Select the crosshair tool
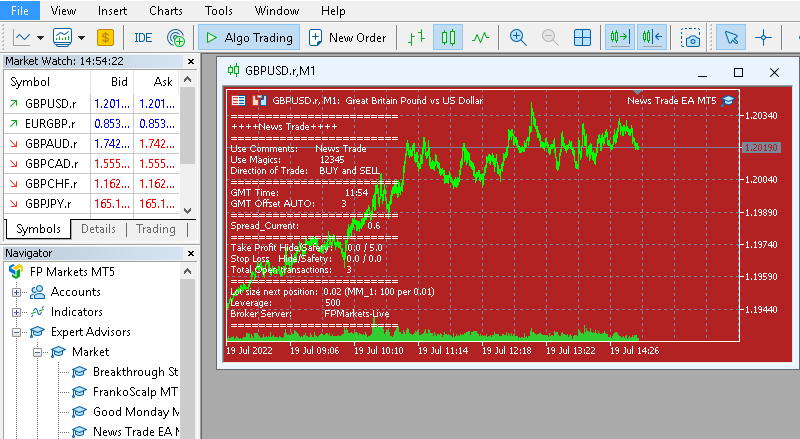 tap(763, 37)
